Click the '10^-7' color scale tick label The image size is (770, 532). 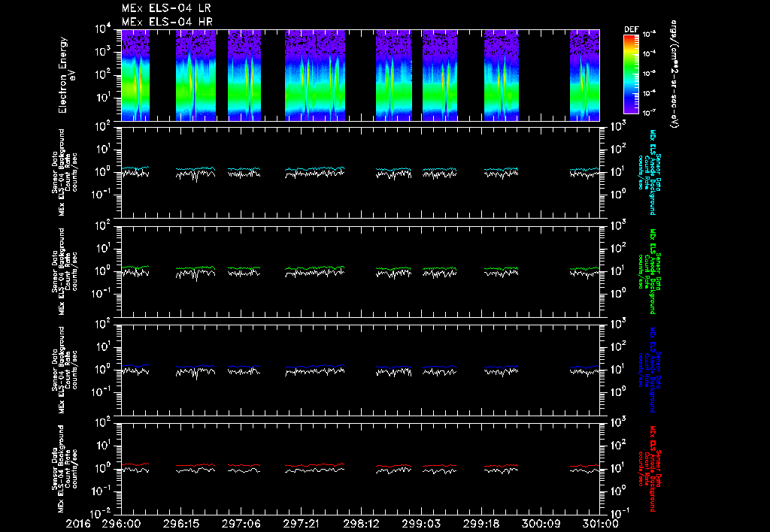pos(649,113)
